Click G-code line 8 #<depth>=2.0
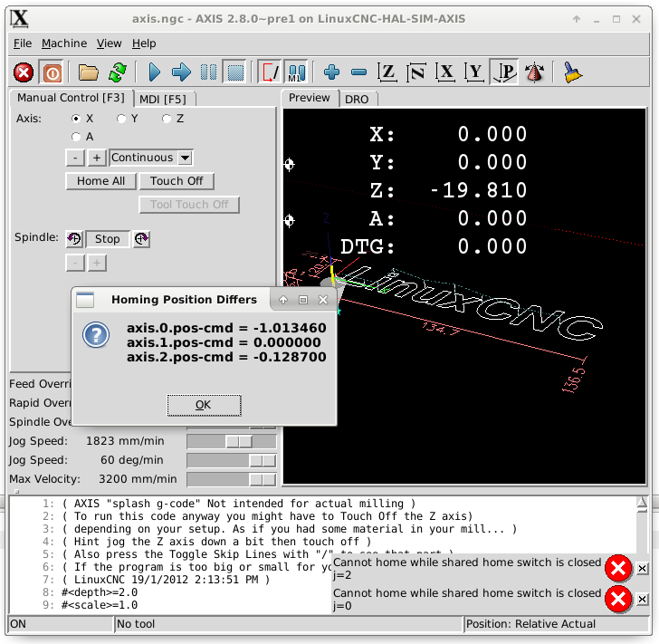Image resolution: width=659 pixels, height=644 pixels. point(100,592)
